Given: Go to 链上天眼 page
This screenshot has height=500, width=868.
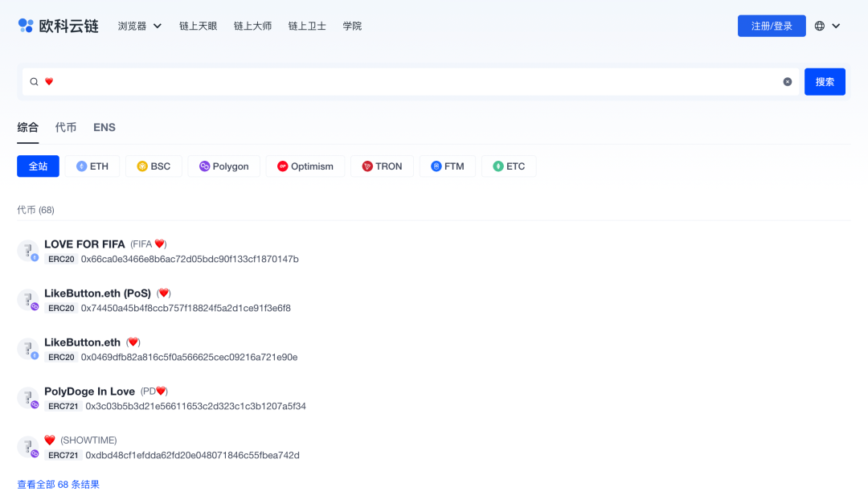Looking at the screenshot, I should tap(199, 26).
